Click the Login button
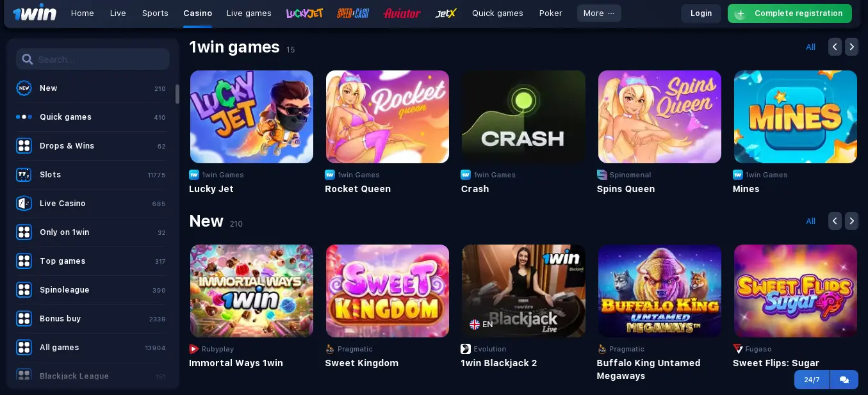 click(701, 13)
